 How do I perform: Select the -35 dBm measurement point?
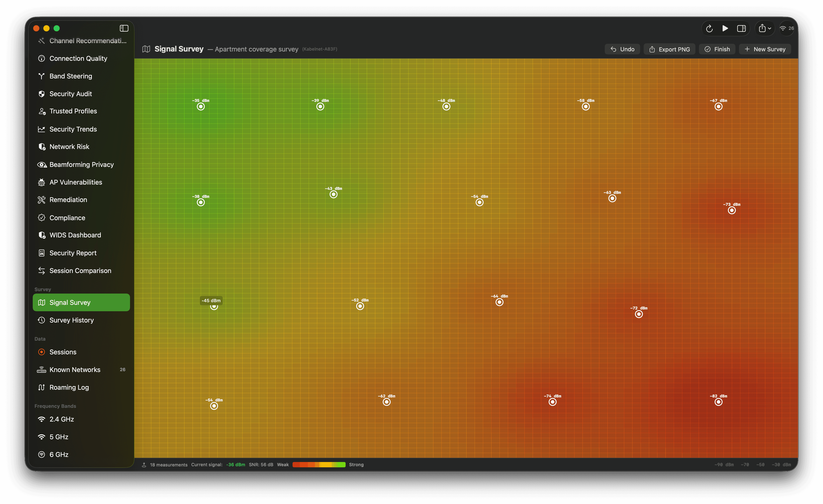(201, 107)
